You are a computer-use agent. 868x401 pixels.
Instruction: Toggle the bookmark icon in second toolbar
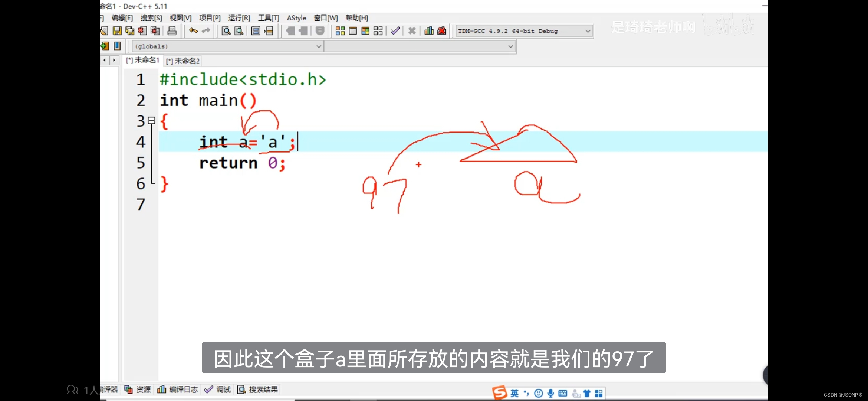pos(117,46)
